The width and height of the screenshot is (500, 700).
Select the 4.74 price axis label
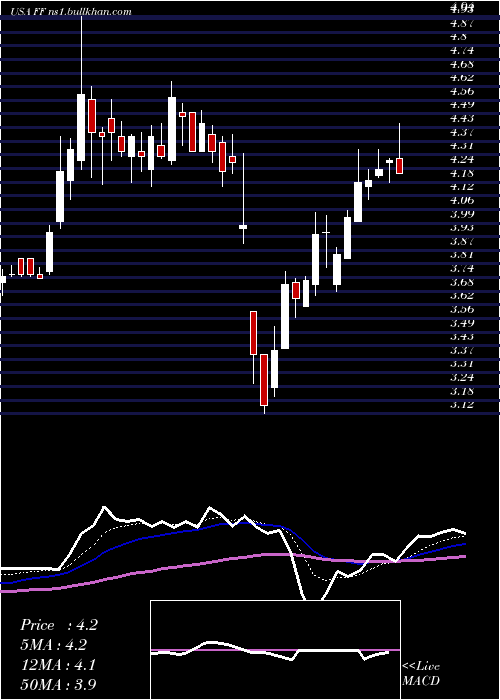point(461,50)
